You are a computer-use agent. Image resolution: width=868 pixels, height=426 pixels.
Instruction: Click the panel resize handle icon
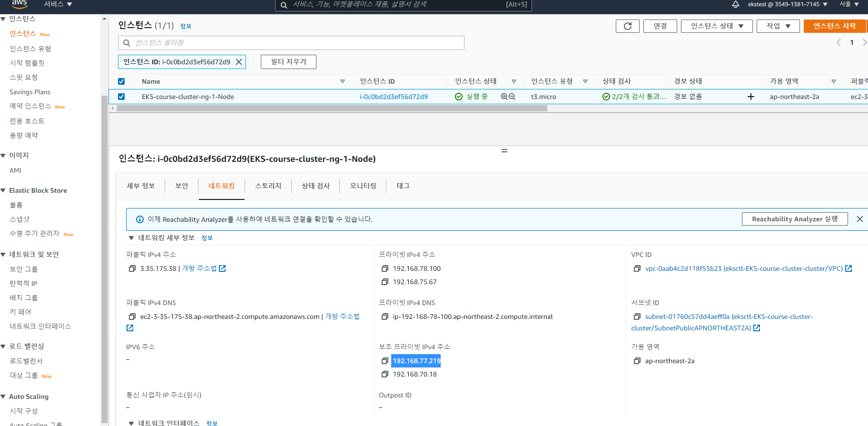click(504, 151)
